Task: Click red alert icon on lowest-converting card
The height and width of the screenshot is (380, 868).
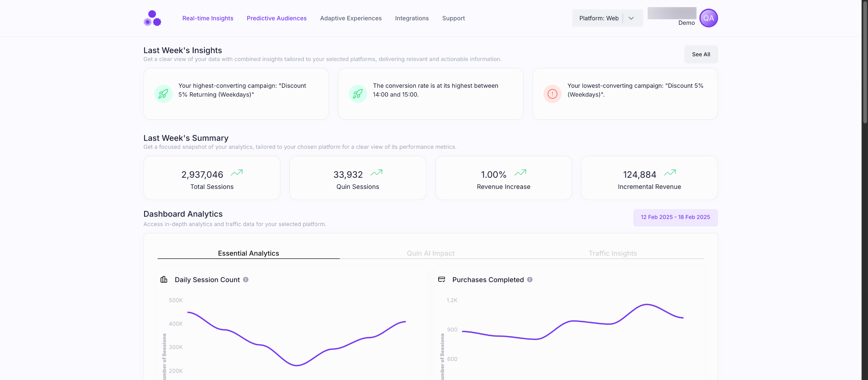Action: point(552,94)
